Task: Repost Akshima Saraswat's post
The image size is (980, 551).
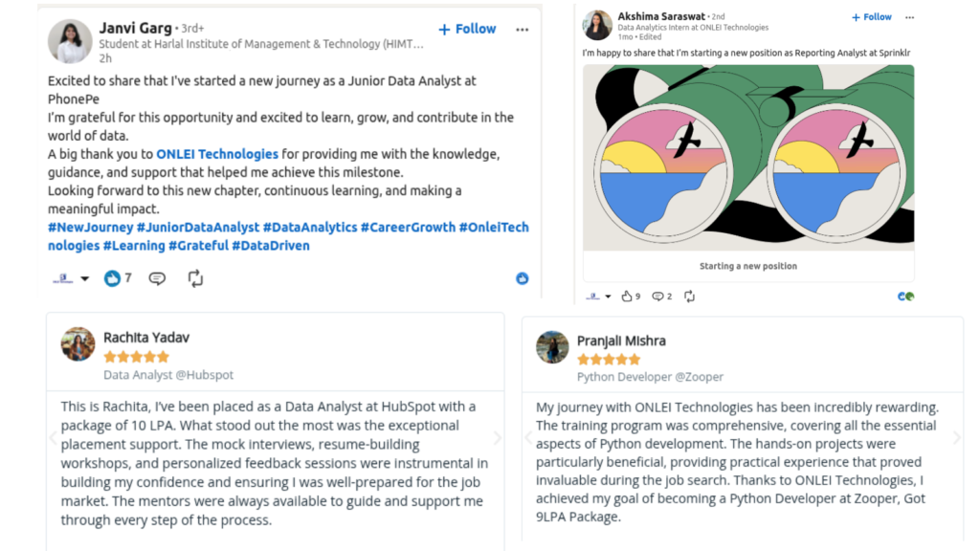Action: point(689,297)
